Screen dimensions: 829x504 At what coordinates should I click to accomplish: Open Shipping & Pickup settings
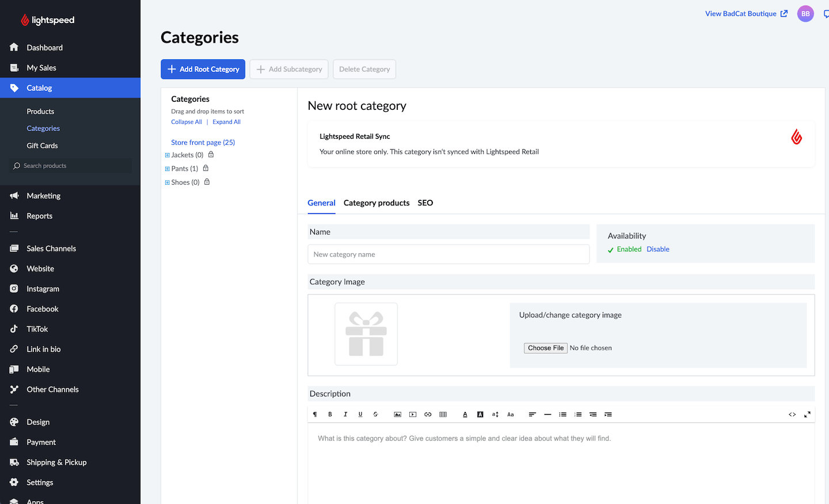70,463
